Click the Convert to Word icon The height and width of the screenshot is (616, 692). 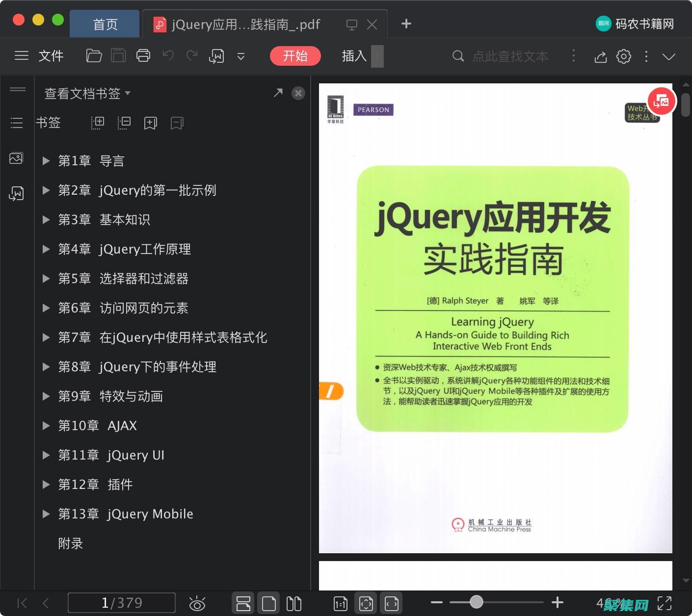(x=216, y=56)
